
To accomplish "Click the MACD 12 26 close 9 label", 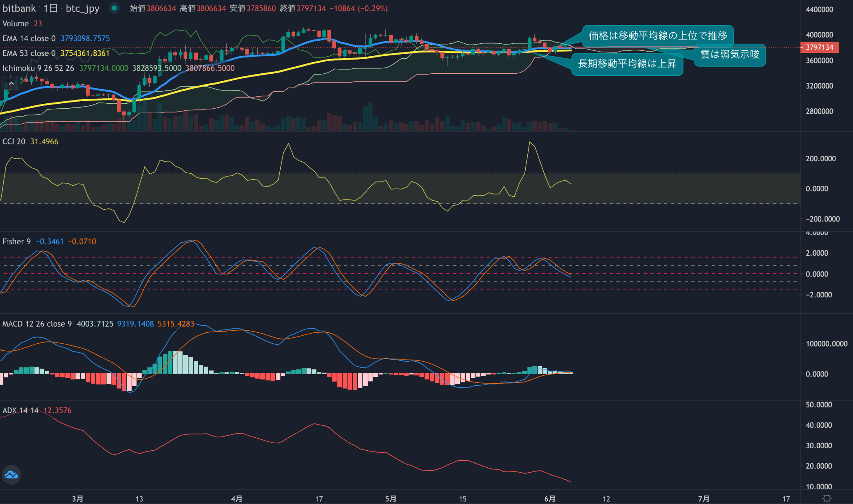I will click(x=37, y=324).
